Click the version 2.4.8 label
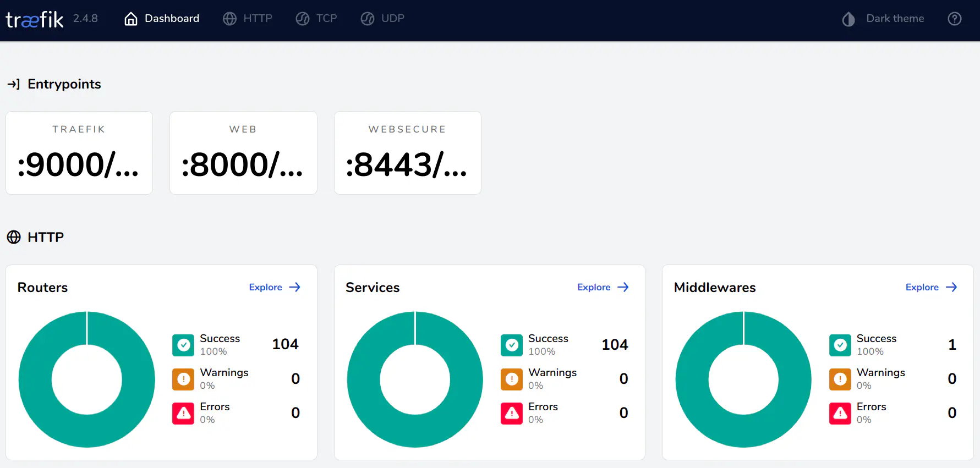Viewport: 980px width, 468px height. (x=85, y=18)
